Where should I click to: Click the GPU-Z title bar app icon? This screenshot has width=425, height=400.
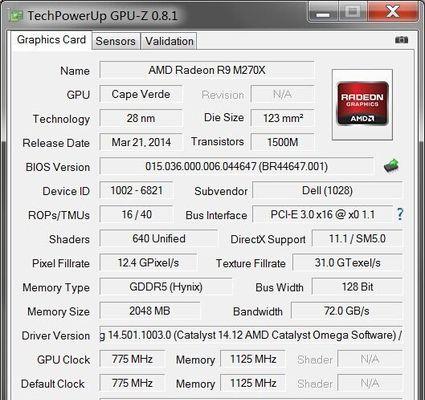(x=15, y=15)
